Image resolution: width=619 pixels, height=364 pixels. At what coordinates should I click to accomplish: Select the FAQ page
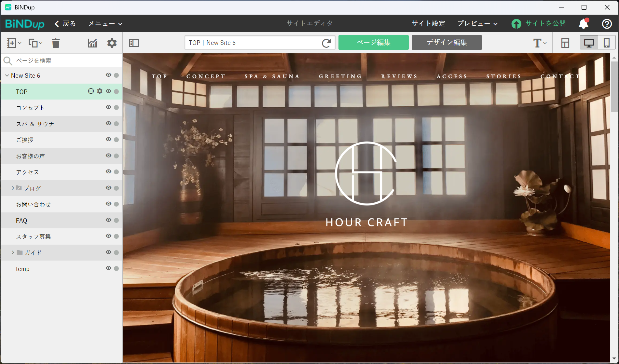62,221
